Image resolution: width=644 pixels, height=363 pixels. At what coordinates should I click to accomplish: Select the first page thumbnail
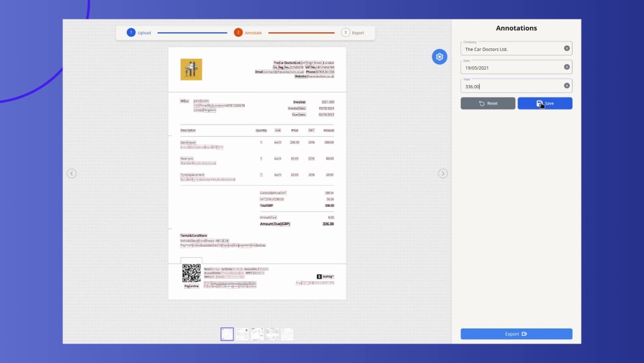click(x=227, y=334)
